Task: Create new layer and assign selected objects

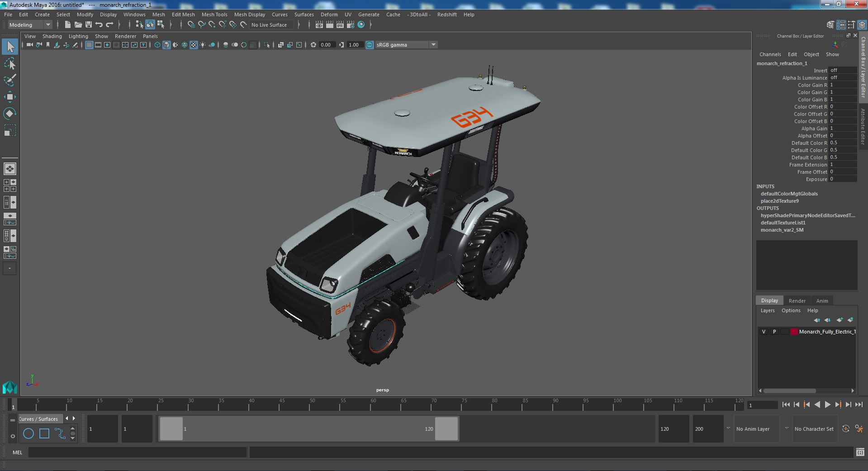Action: (x=850, y=320)
